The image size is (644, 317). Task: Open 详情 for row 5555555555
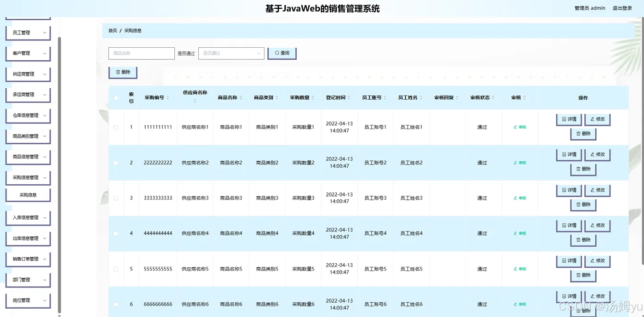tap(569, 261)
